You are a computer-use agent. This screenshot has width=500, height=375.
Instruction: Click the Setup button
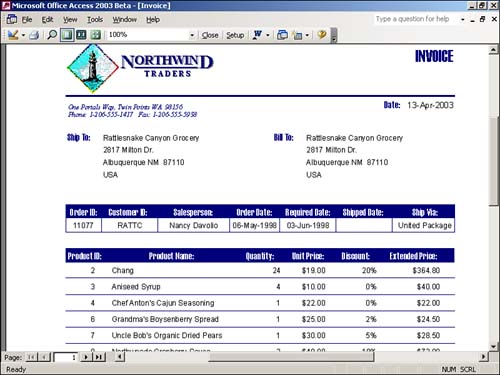(235, 35)
